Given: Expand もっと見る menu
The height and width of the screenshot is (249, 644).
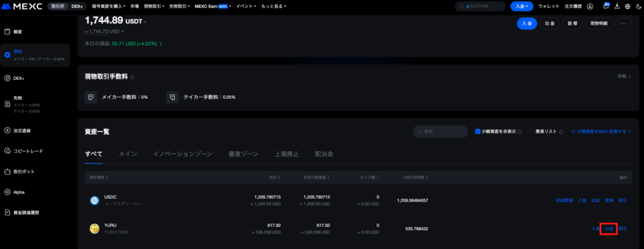Looking at the screenshot, I should 274,6.
